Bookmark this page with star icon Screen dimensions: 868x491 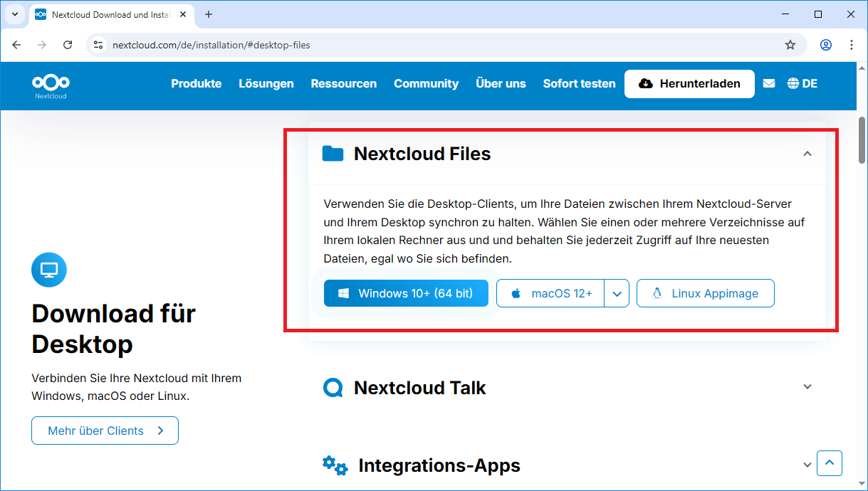(790, 45)
